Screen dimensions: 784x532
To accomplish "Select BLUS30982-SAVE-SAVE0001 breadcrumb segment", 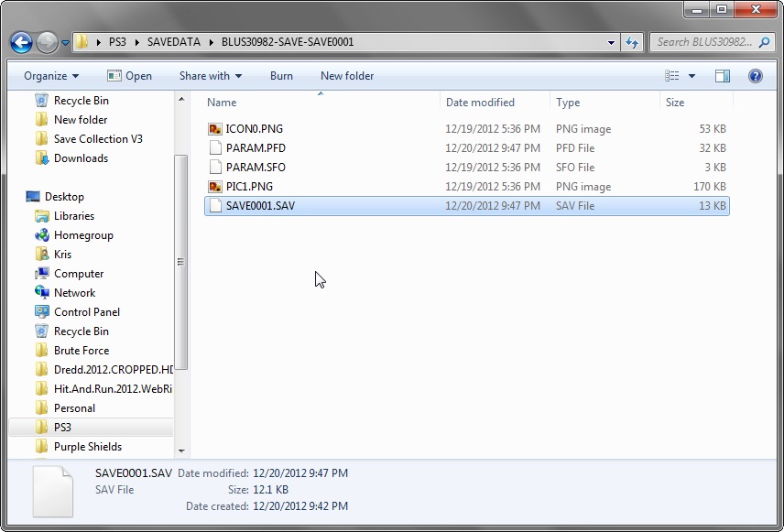I will coord(288,42).
